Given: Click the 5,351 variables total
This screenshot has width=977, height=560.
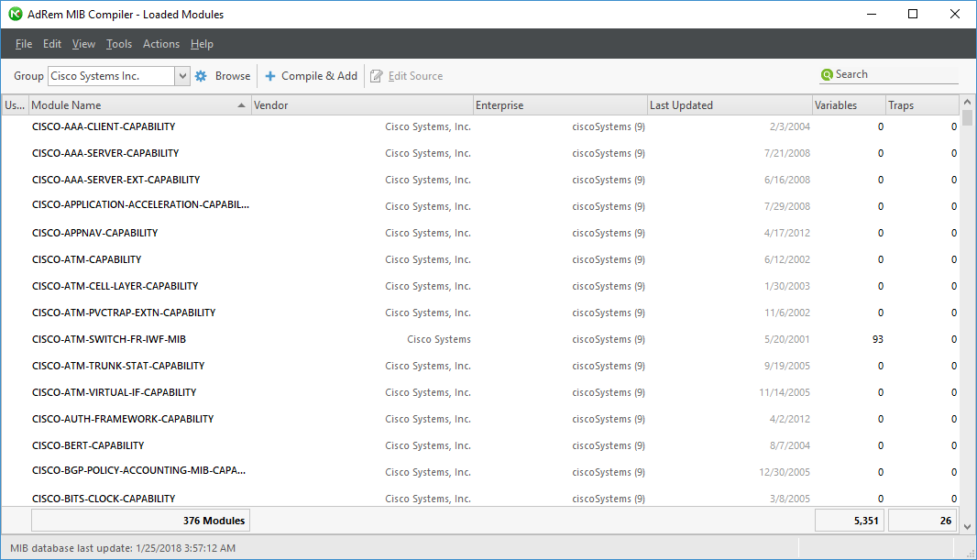Looking at the screenshot, I should point(850,521).
